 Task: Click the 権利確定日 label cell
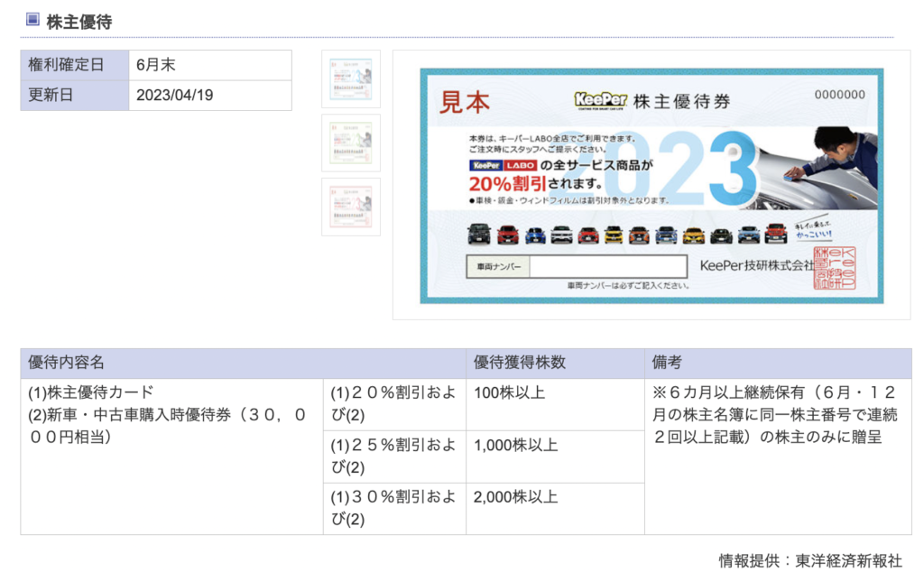pyautogui.click(x=75, y=65)
